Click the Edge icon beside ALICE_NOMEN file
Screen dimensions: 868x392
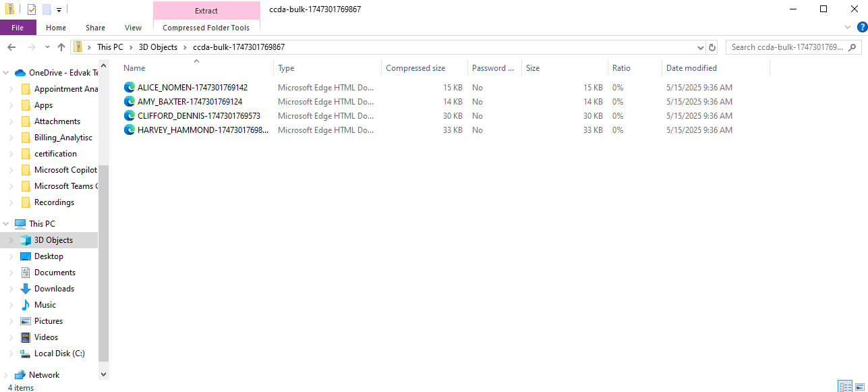pyautogui.click(x=129, y=88)
